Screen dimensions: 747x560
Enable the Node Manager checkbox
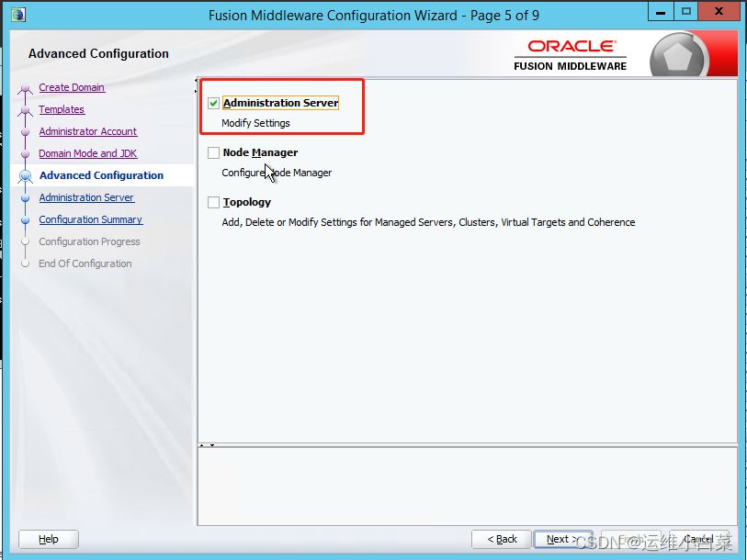(213, 152)
